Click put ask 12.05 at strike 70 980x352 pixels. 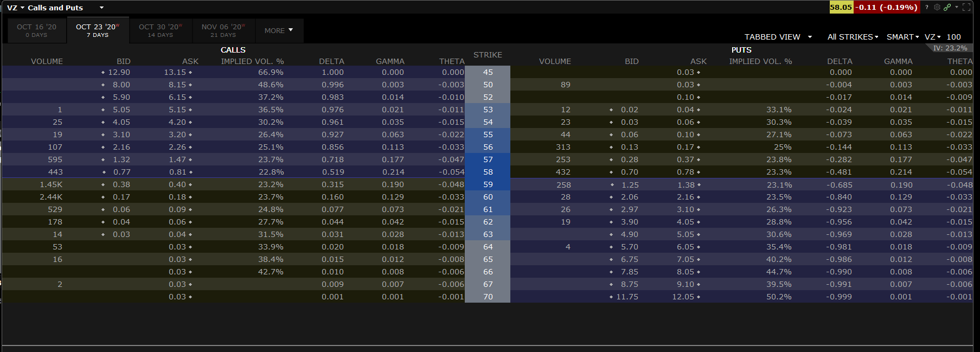tap(683, 297)
